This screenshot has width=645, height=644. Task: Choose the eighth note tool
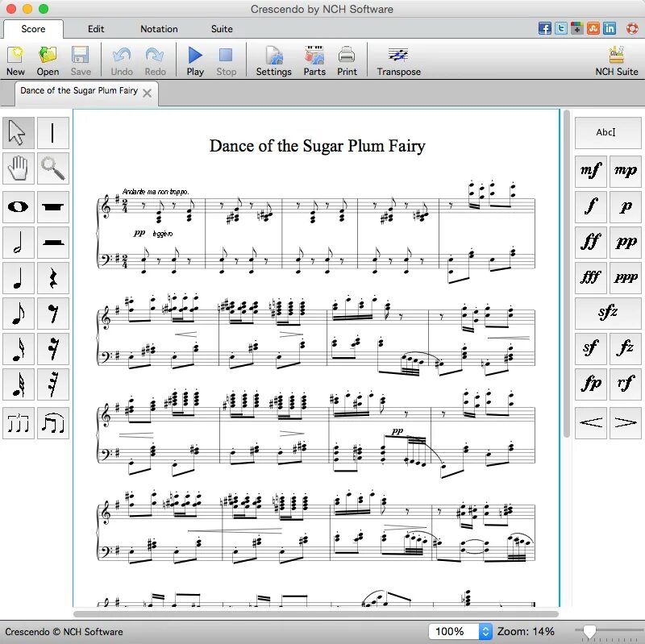(x=19, y=314)
